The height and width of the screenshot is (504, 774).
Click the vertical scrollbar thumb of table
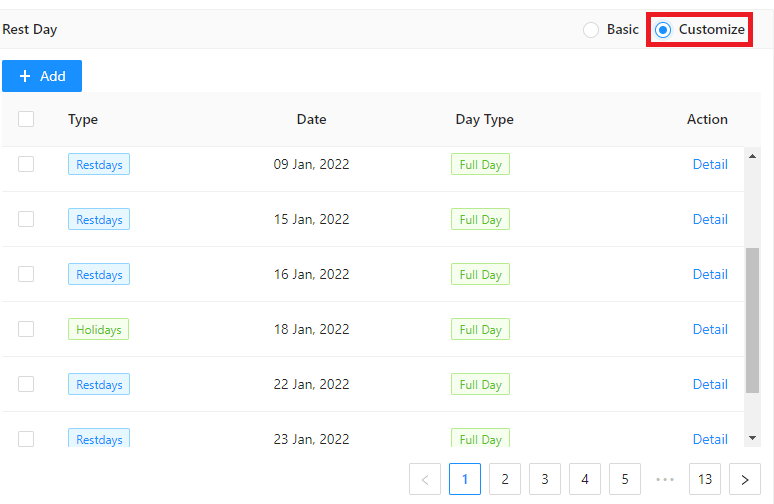[752, 320]
